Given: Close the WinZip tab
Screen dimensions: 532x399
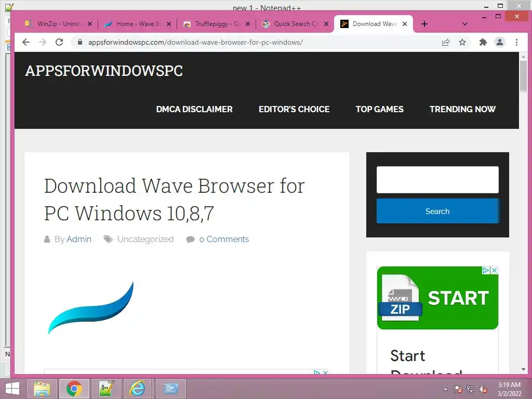Looking at the screenshot, I should click(90, 24).
